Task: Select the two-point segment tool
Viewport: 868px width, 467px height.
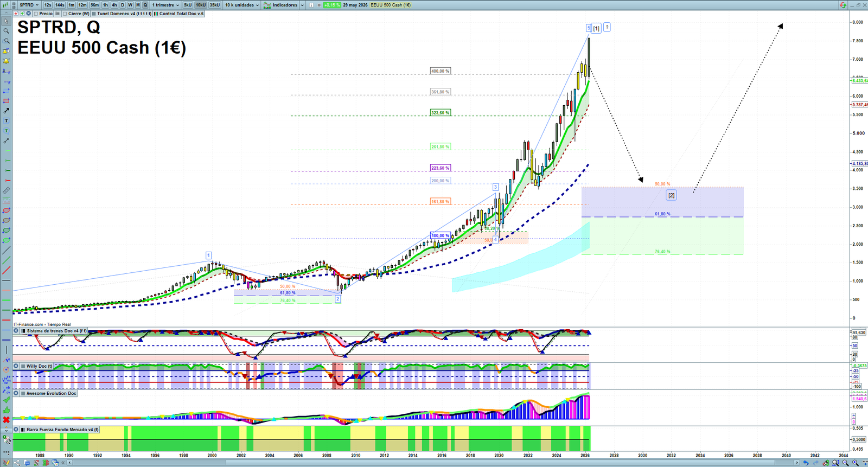Action: [7, 140]
